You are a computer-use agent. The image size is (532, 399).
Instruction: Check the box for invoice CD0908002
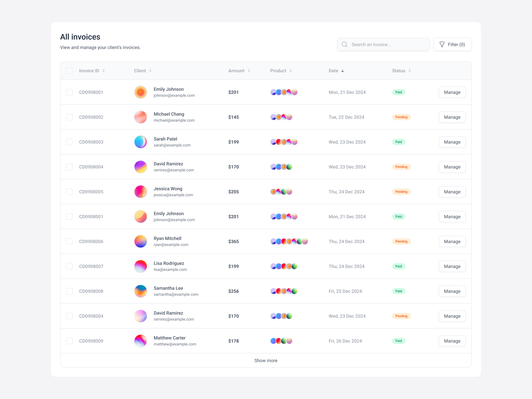click(69, 117)
